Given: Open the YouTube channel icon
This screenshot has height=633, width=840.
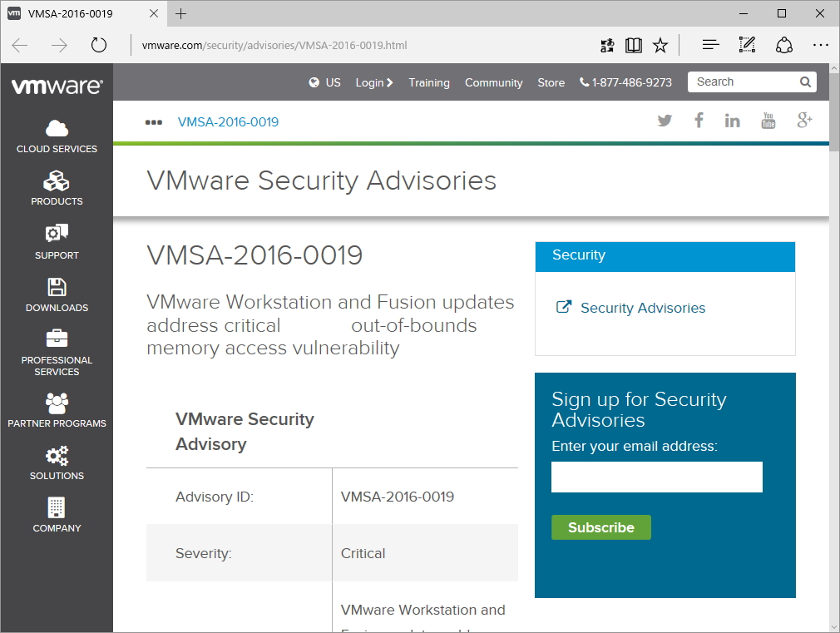Looking at the screenshot, I should (x=768, y=121).
